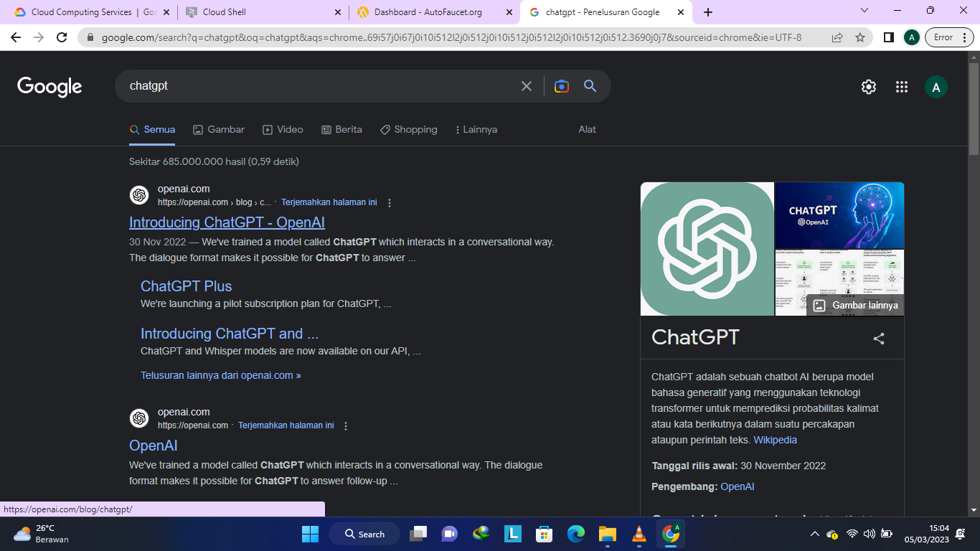Select the Semua results tab
This screenshot has height=551, width=980.
[152, 130]
